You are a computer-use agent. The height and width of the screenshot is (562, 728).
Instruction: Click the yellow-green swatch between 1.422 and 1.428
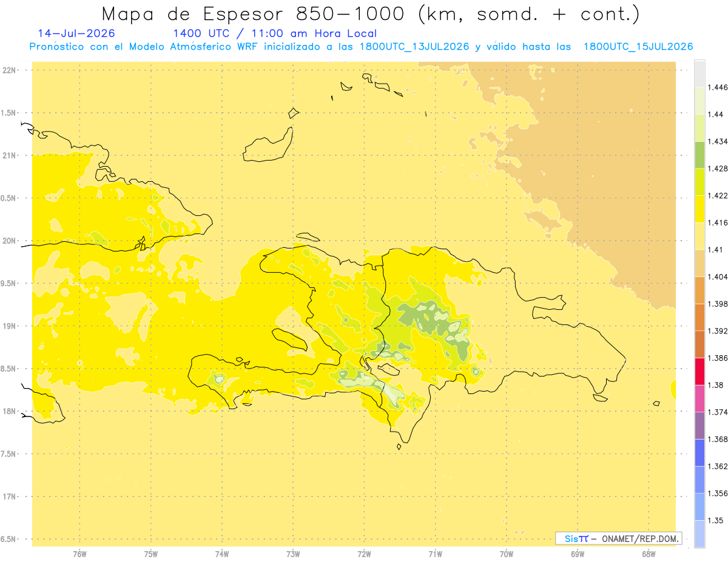pyautogui.click(x=699, y=182)
